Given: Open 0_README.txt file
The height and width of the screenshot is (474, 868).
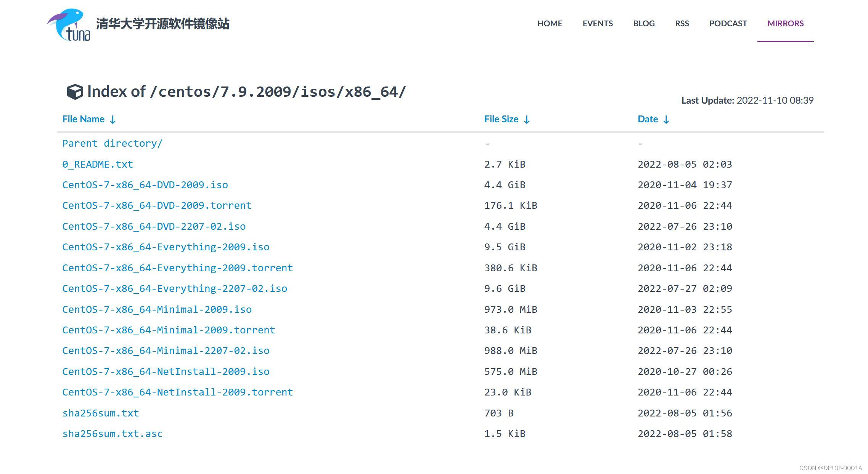Looking at the screenshot, I should (x=98, y=164).
